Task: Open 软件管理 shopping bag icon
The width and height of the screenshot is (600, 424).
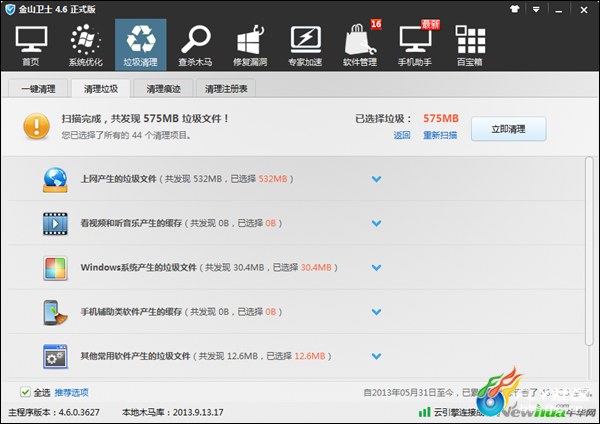Action: point(360,45)
